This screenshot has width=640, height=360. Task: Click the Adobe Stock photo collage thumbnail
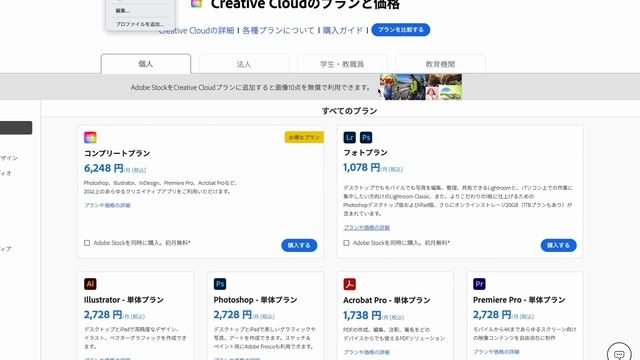pos(420,87)
